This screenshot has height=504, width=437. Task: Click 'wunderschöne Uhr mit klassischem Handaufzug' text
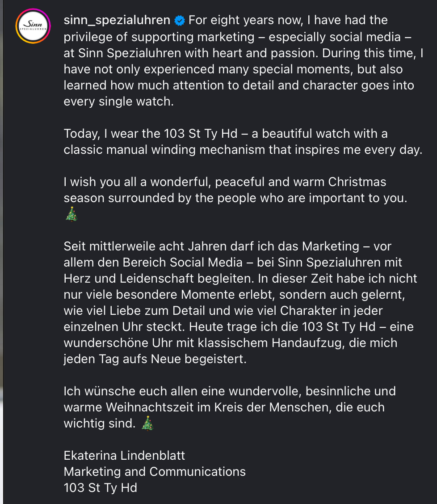(204, 343)
